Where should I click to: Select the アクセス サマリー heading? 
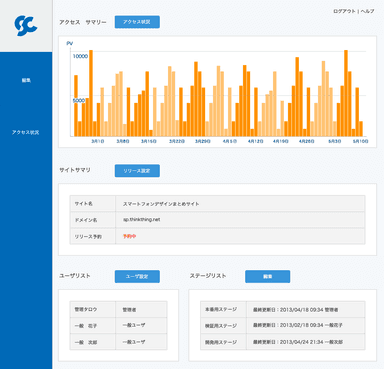[83, 22]
